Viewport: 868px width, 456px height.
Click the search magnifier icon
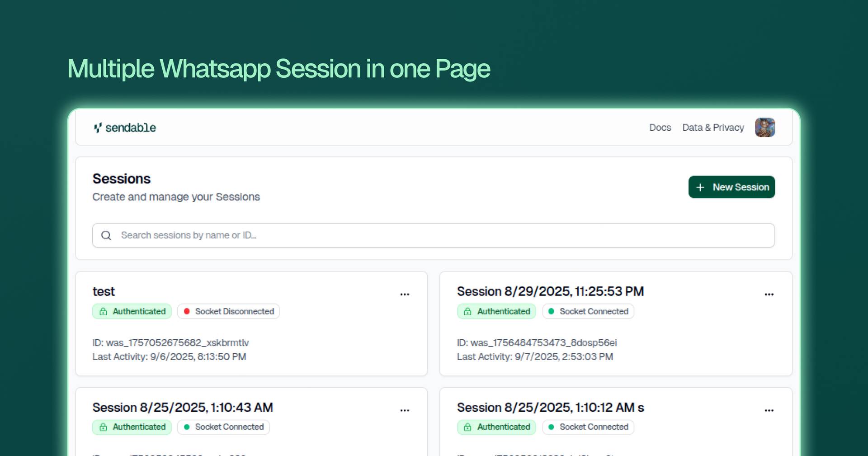click(106, 235)
